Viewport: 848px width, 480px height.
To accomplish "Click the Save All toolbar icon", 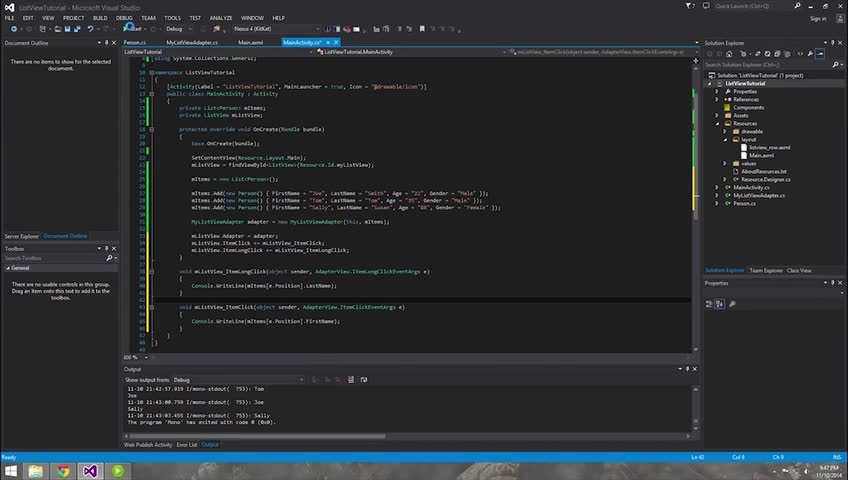I will [x=77, y=29].
